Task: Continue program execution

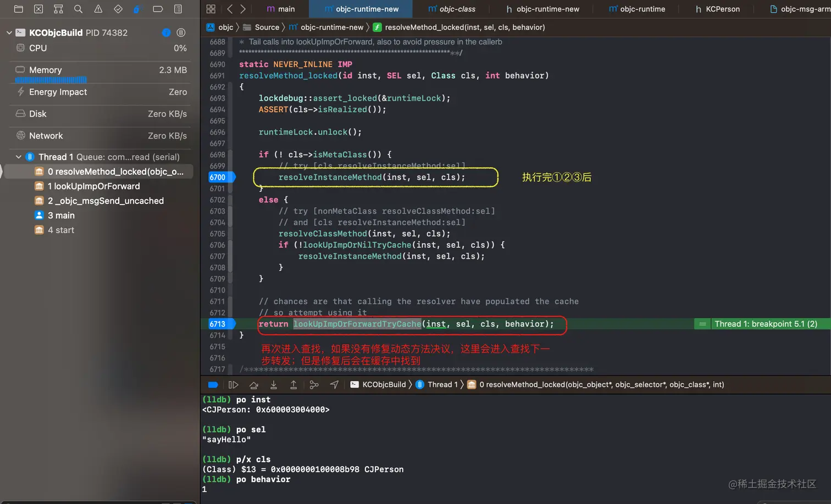Action: click(x=233, y=385)
